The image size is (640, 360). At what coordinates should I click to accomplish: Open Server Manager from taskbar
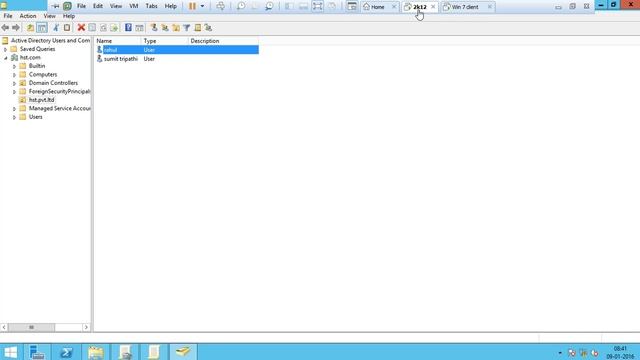[x=37, y=352]
